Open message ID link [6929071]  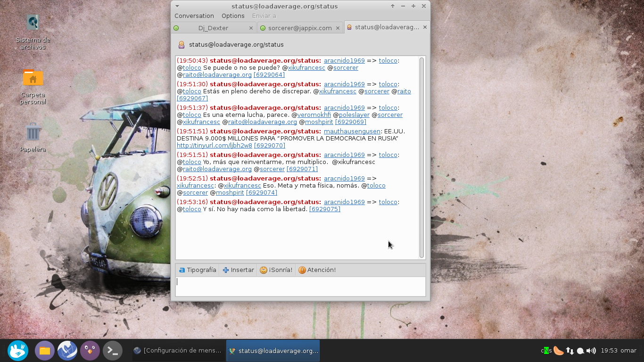pyautogui.click(x=302, y=169)
